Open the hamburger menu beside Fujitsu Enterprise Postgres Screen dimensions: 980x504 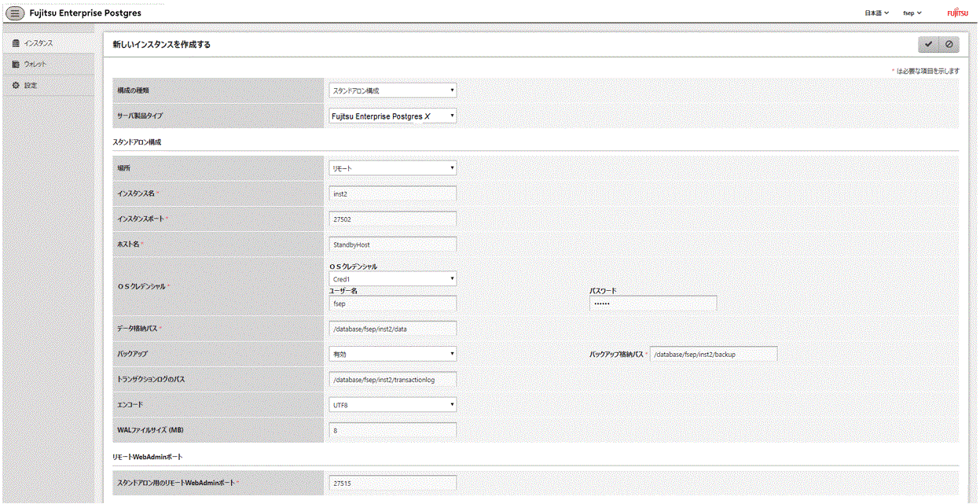pos(15,13)
